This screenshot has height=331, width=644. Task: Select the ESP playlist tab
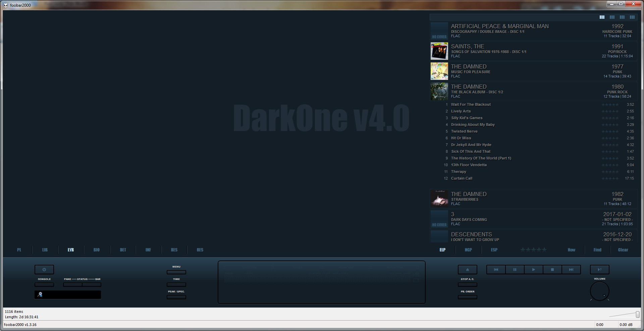pos(494,250)
